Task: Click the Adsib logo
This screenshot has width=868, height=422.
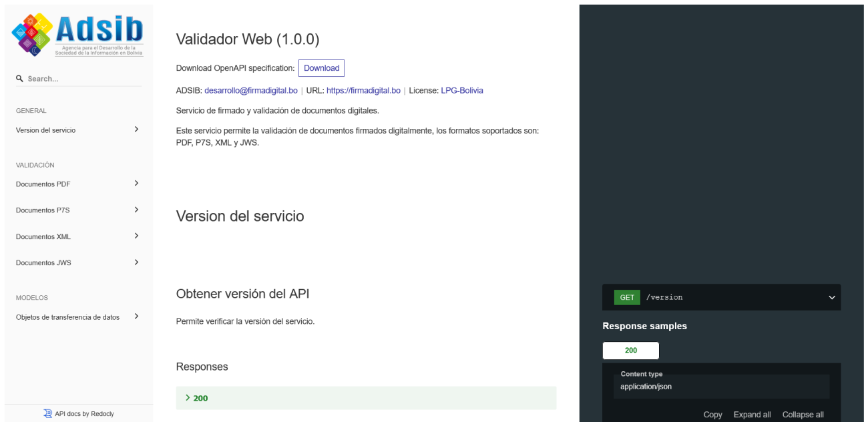Action: (x=78, y=35)
